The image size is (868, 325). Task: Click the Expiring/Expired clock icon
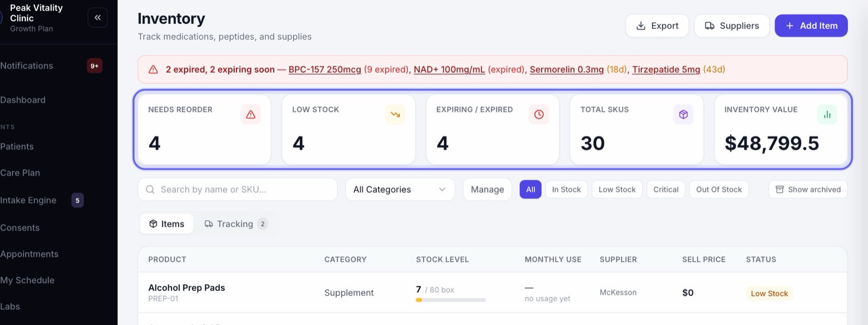(x=539, y=114)
